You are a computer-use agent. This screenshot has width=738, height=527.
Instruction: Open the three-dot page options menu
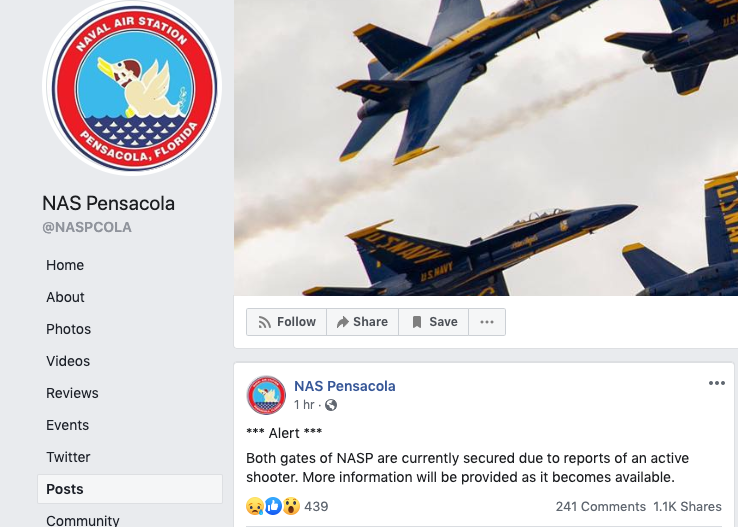pos(487,322)
